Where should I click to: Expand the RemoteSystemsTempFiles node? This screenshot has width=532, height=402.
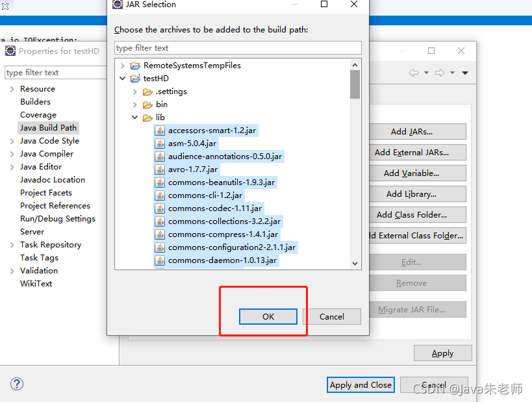tap(123, 66)
